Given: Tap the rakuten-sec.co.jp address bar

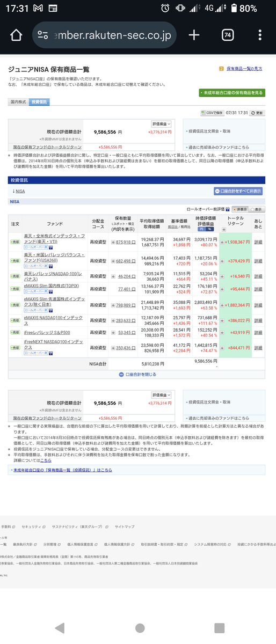Looking at the screenshot, I should (105, 35).
